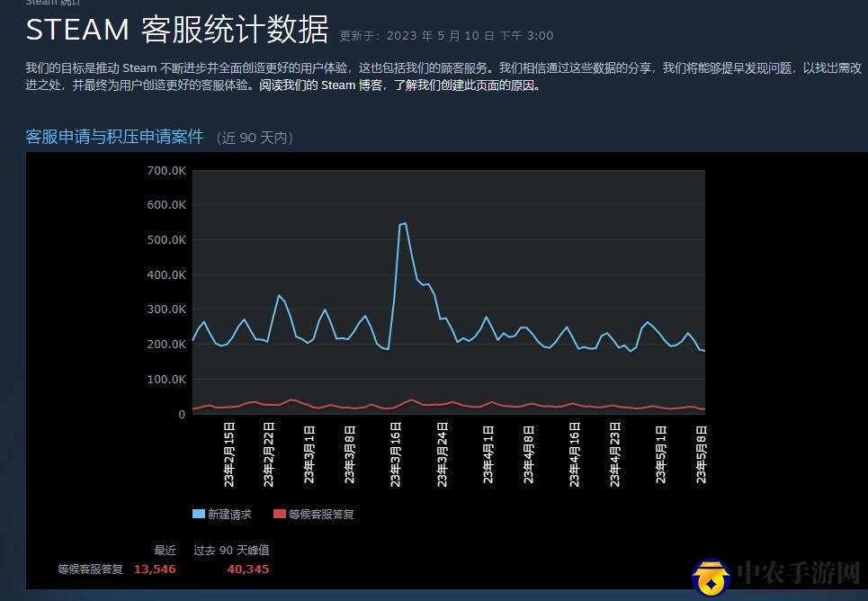The width and height of the screenshot is (868, 601).
Task: Click the 500.0K y-axis label
Action: (166, 240)
